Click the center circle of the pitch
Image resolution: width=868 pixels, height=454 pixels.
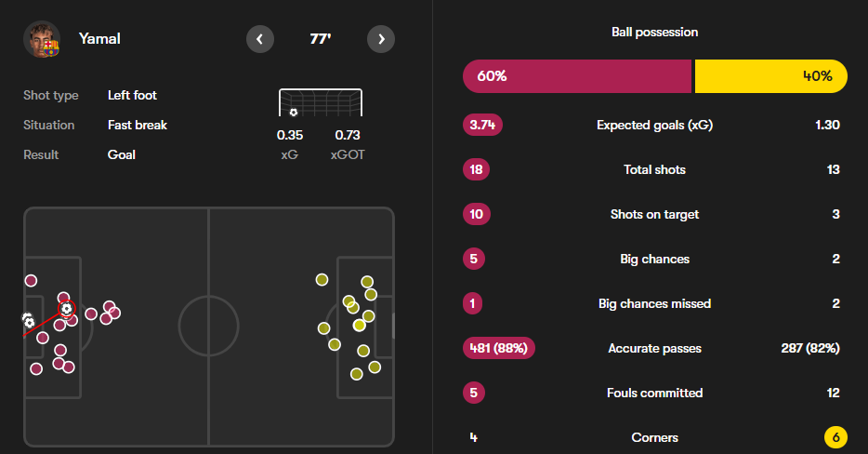point(209,326)
